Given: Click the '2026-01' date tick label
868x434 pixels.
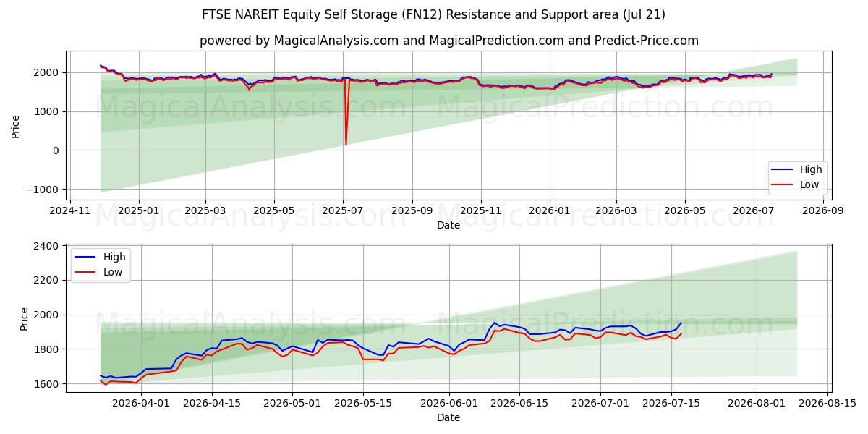Looking at the screenshot, I should (549, 211).
